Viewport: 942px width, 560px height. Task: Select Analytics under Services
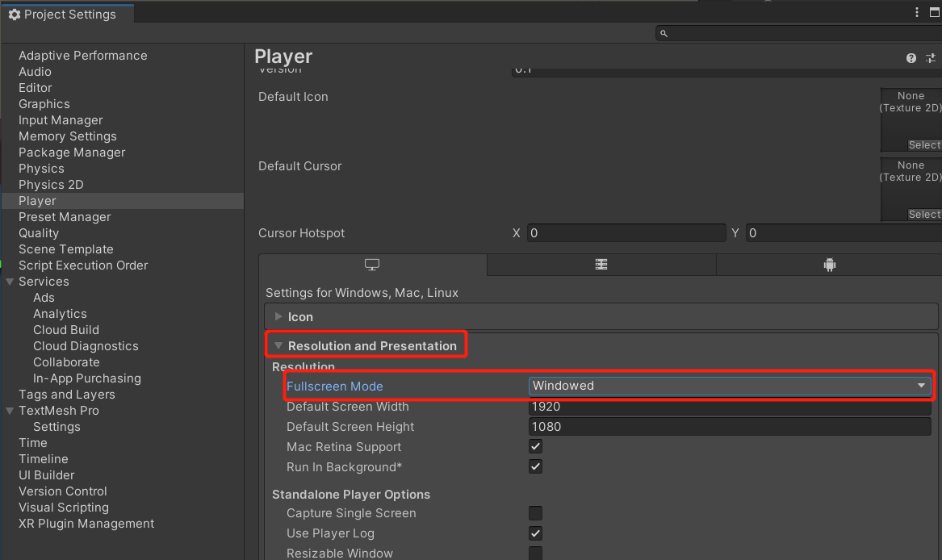pyautogui.click(x=60, y=314)
